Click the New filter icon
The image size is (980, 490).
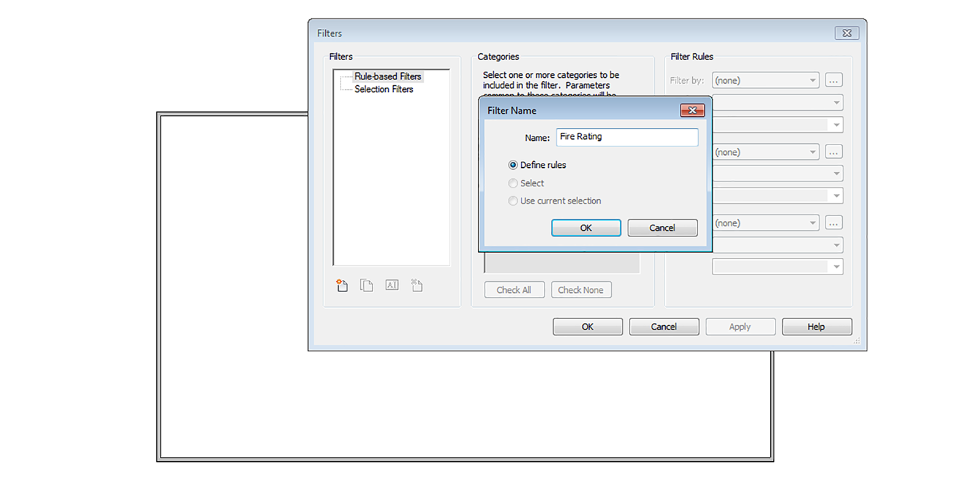[x=342, y=285]
